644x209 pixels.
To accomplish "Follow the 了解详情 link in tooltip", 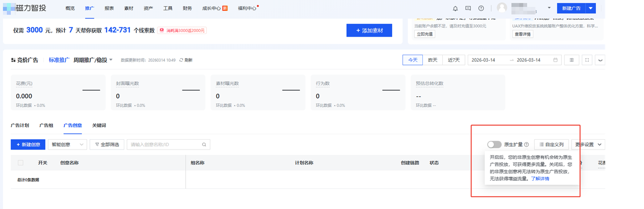I will pyautogui.click(x=540, y=179).
